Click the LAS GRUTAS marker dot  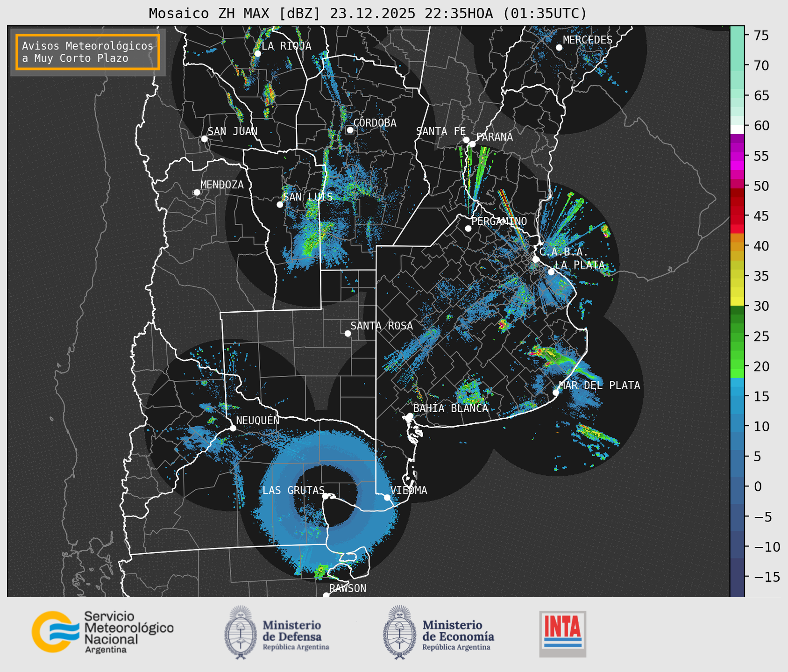pos(326,496)
